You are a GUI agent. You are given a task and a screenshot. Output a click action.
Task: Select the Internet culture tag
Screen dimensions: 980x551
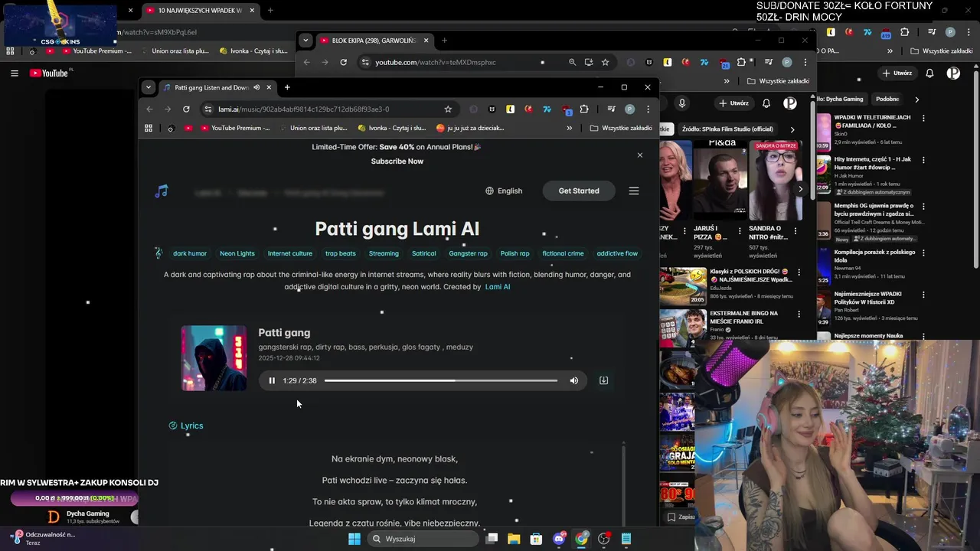[x=290, y=253]
